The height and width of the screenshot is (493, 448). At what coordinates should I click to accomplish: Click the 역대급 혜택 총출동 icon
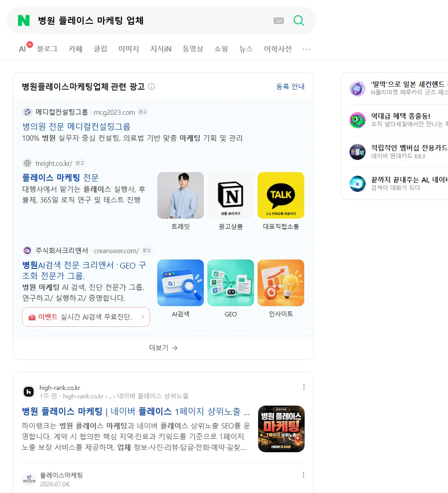coord(358,120)
